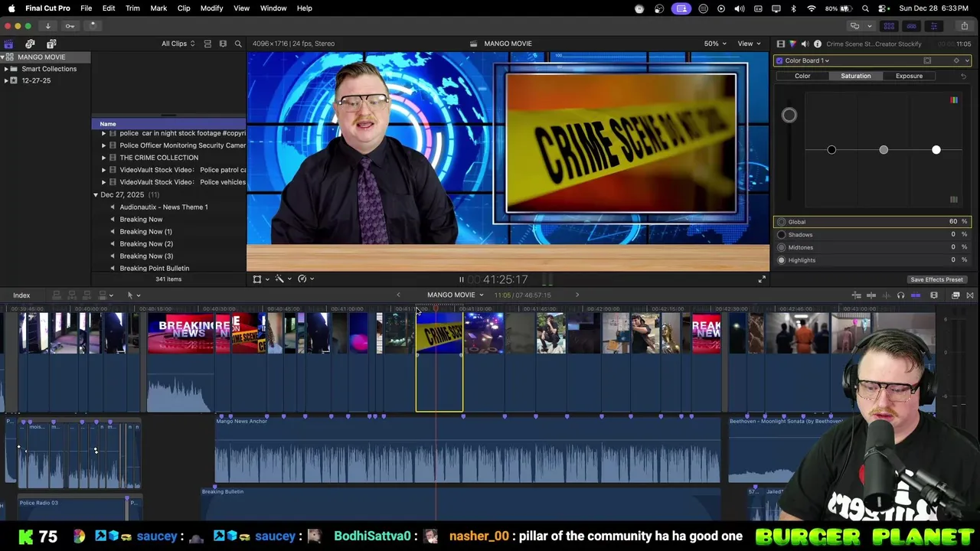Select the Crime Scene timeline clip

(x=439, y=361)
